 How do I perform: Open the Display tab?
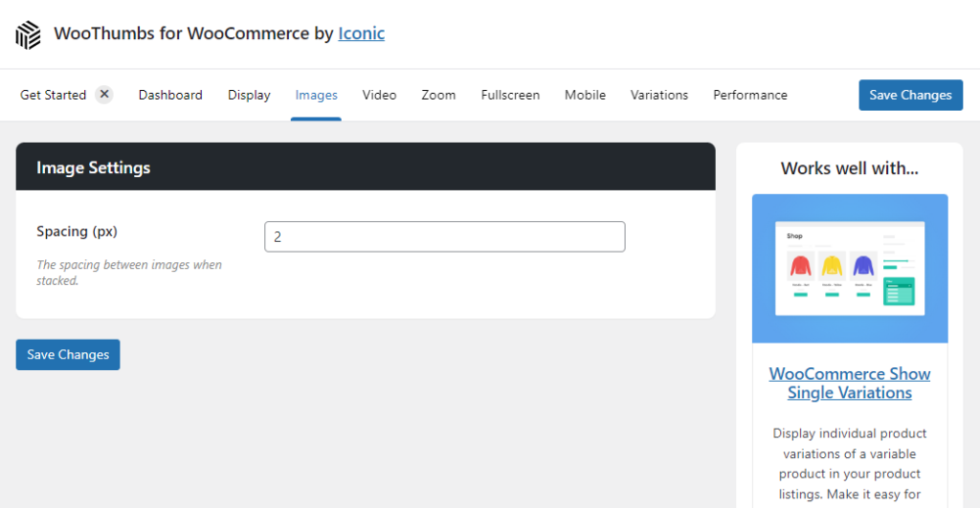(x=249, y=95)
